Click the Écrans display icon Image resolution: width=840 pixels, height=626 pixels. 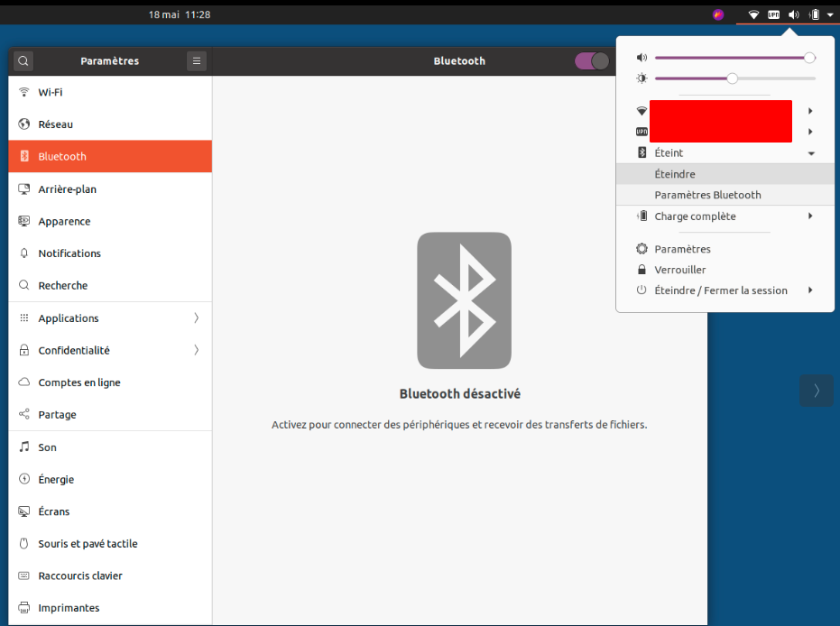click(x=24, y=511)
